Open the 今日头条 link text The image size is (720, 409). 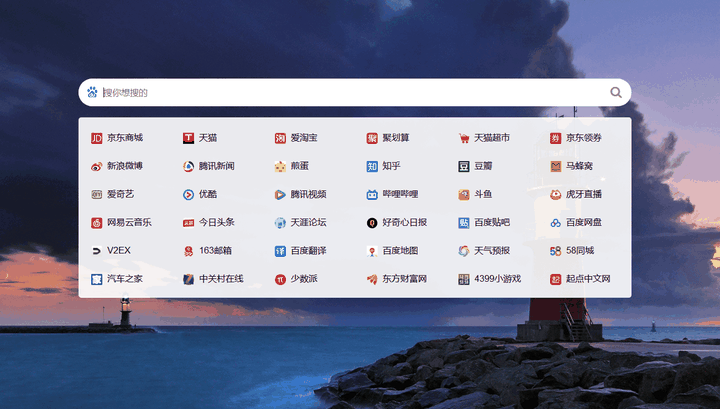[217, 222]
